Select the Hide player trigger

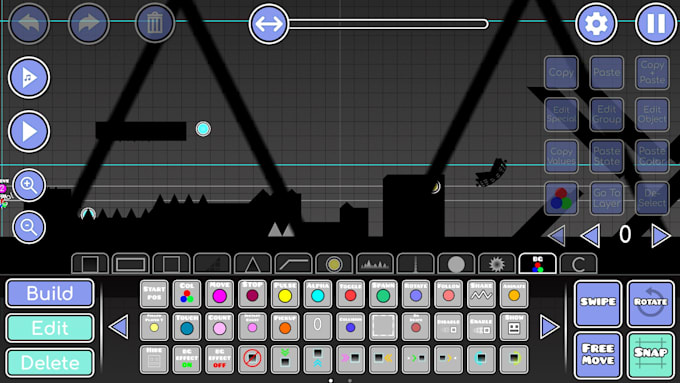(154, 359)
